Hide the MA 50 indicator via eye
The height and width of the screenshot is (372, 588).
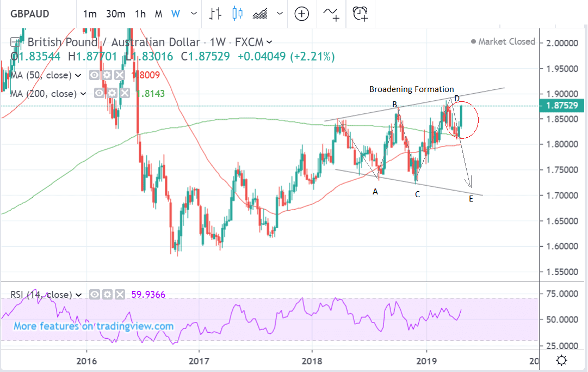pos(94,75)
